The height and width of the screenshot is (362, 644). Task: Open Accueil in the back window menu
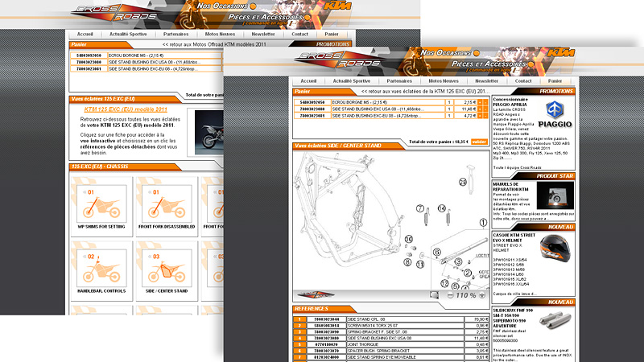point(85,34)
